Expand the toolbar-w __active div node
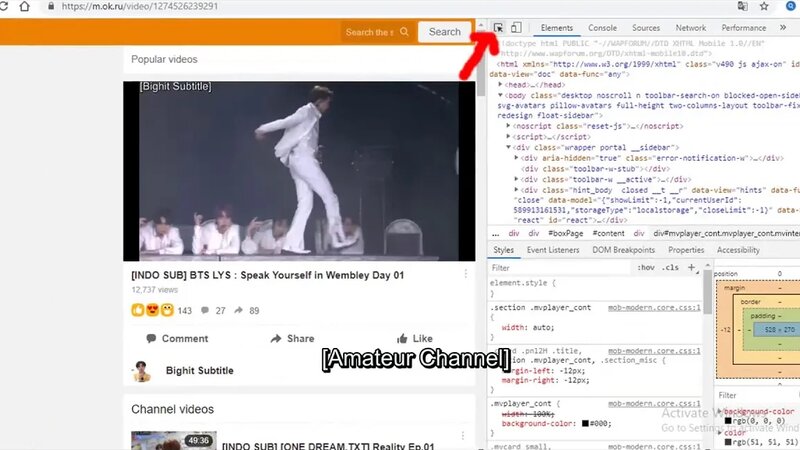 click(x=516, y=180)
